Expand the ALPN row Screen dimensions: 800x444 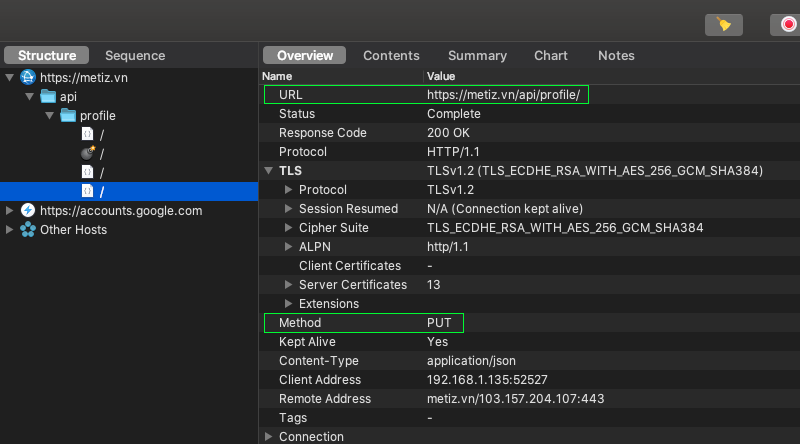pos(288,246)
